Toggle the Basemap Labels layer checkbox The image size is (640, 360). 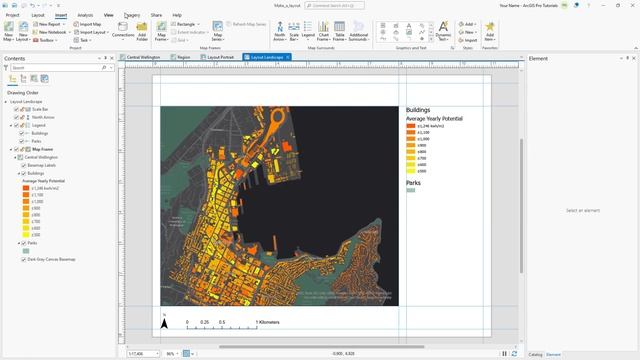[x=24, y=165]
